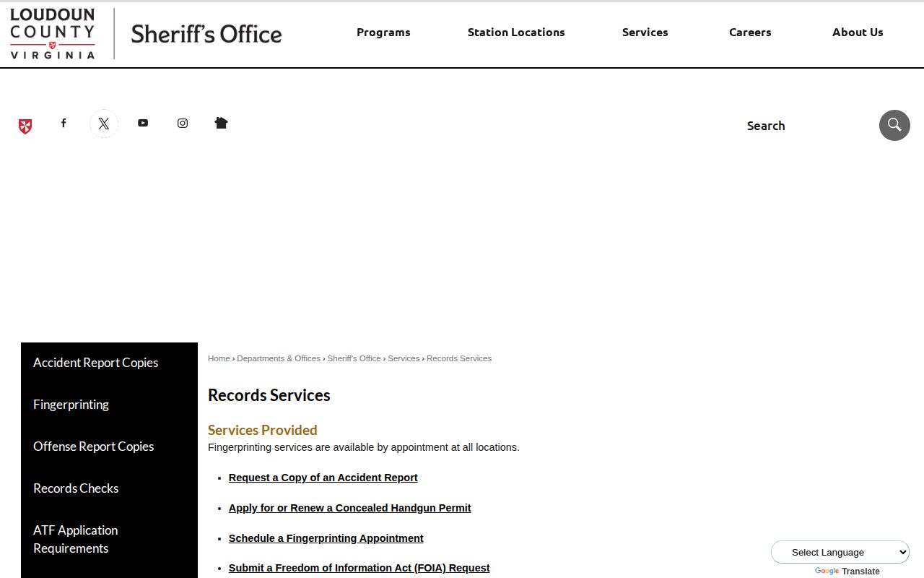
Task: Click the Records Services heading text
Action: [x=269, y=395]
